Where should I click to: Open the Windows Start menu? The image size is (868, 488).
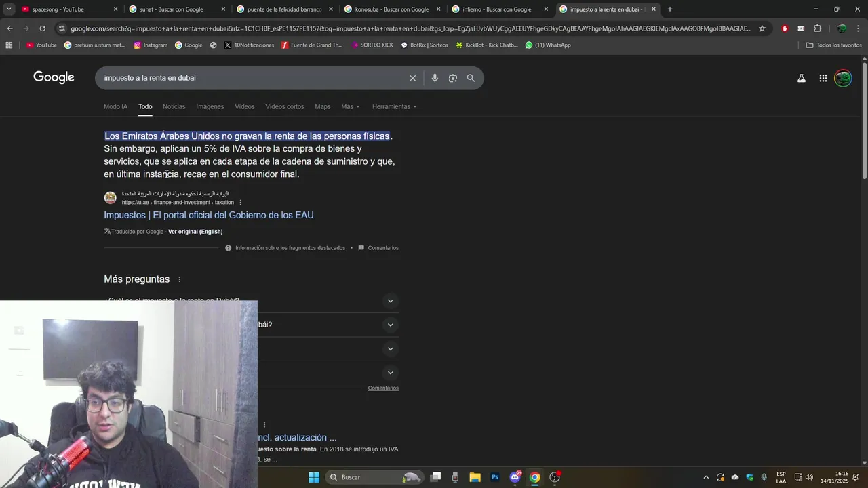click(x=314, y=477)
